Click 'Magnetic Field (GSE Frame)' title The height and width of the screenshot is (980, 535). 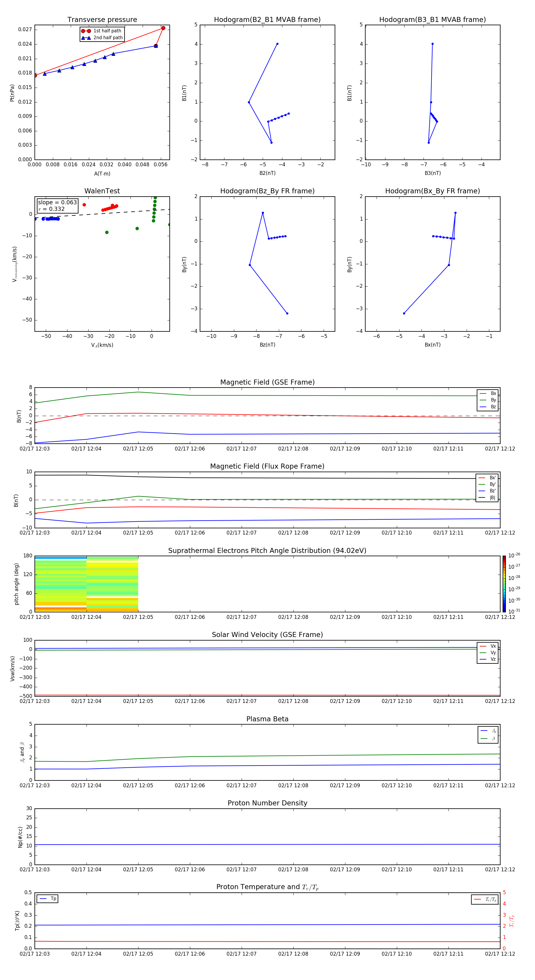pyautogui.click(x=267, y=382)
